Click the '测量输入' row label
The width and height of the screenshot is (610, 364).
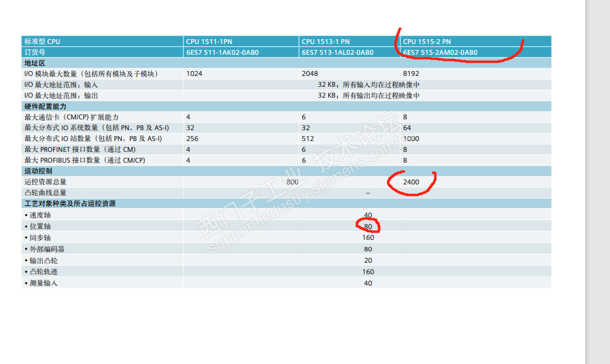41,283
